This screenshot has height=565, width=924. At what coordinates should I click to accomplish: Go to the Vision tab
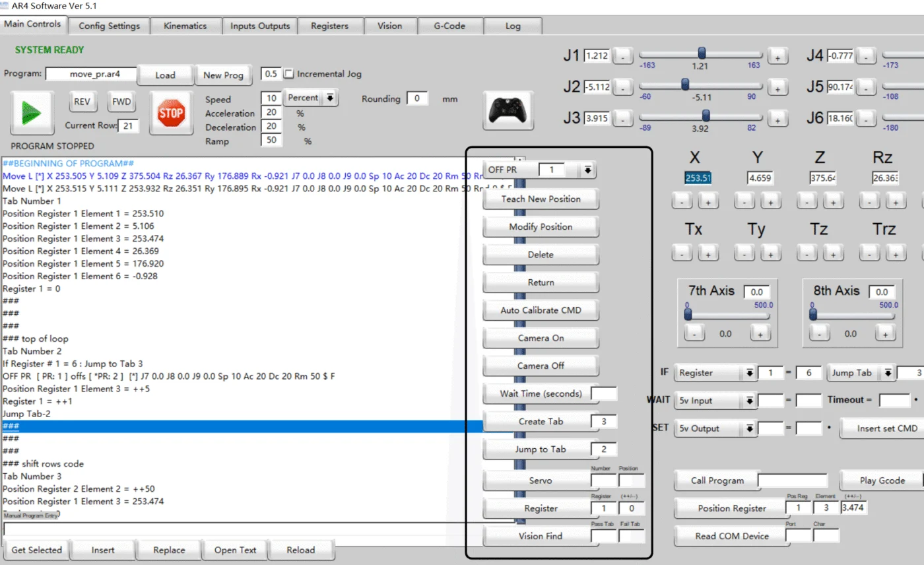pyautogui.click(x=389, y=26)
